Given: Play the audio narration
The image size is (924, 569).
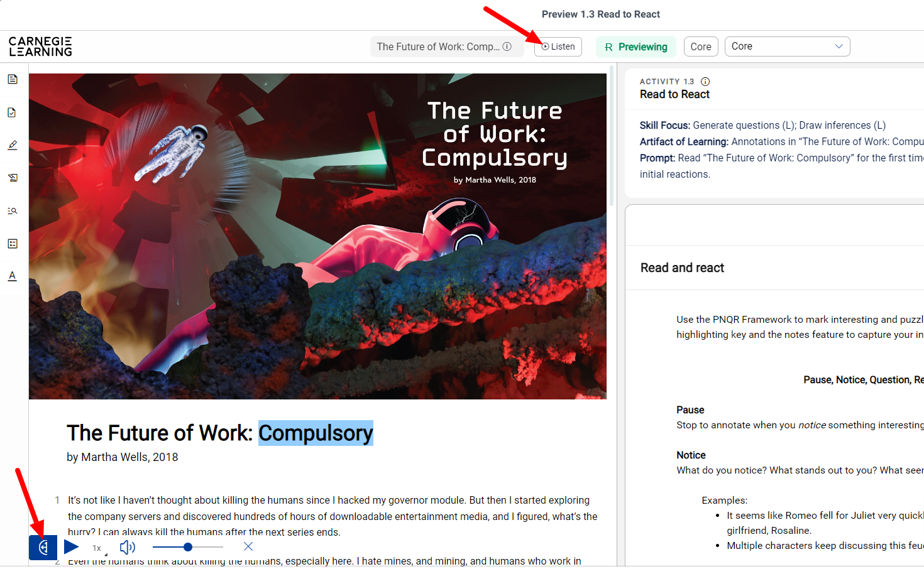Looking at the screenshot, I should 72,547.
